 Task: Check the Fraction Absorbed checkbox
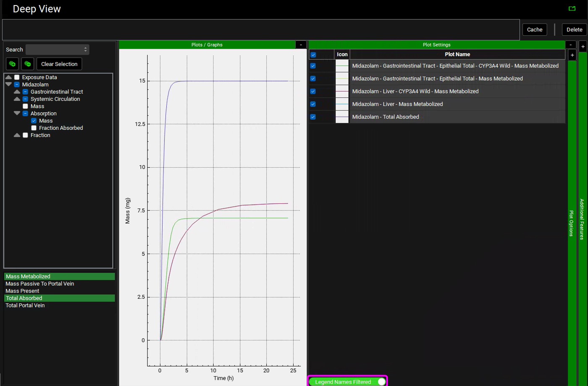[34, 128]
